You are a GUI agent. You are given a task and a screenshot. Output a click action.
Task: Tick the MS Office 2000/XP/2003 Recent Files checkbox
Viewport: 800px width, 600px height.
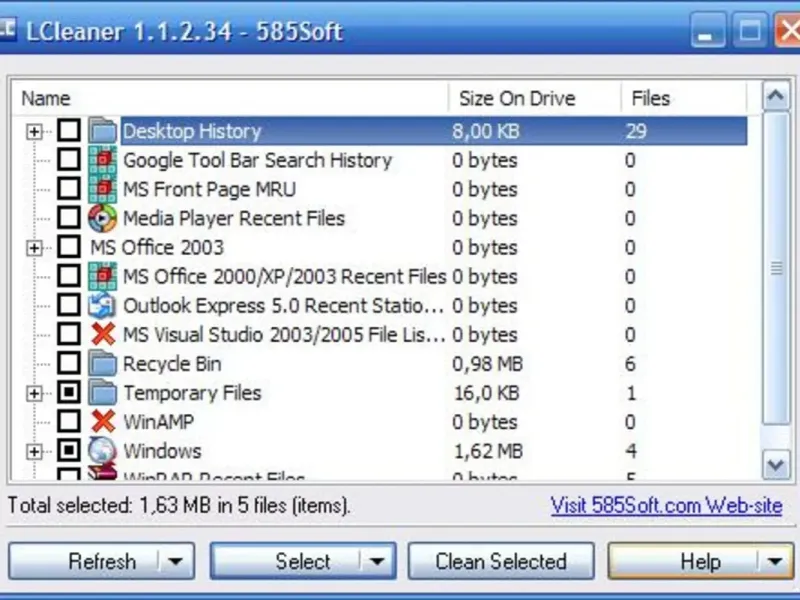[x=68, y=277]
